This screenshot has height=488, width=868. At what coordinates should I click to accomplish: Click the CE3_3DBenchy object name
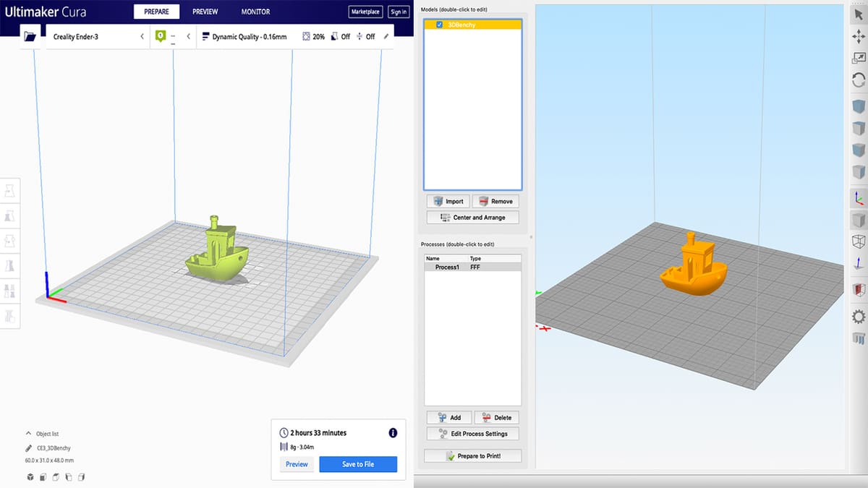point(54,448)
